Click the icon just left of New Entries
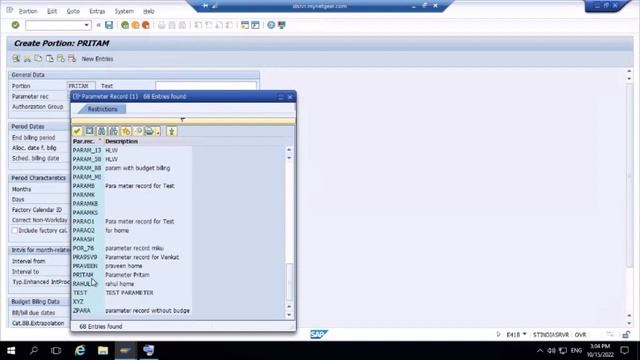 coord(72,59)
